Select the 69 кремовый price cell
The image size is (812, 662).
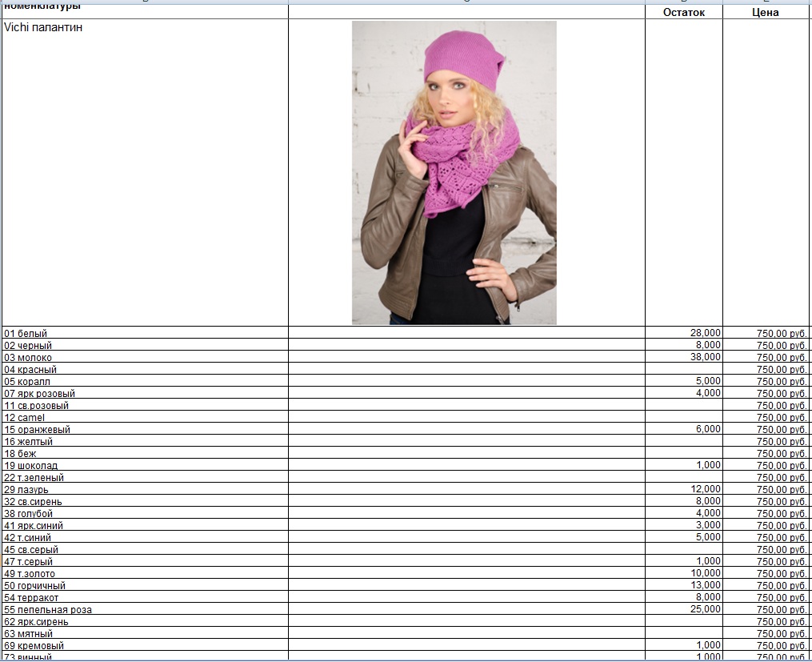click(766, 645)
